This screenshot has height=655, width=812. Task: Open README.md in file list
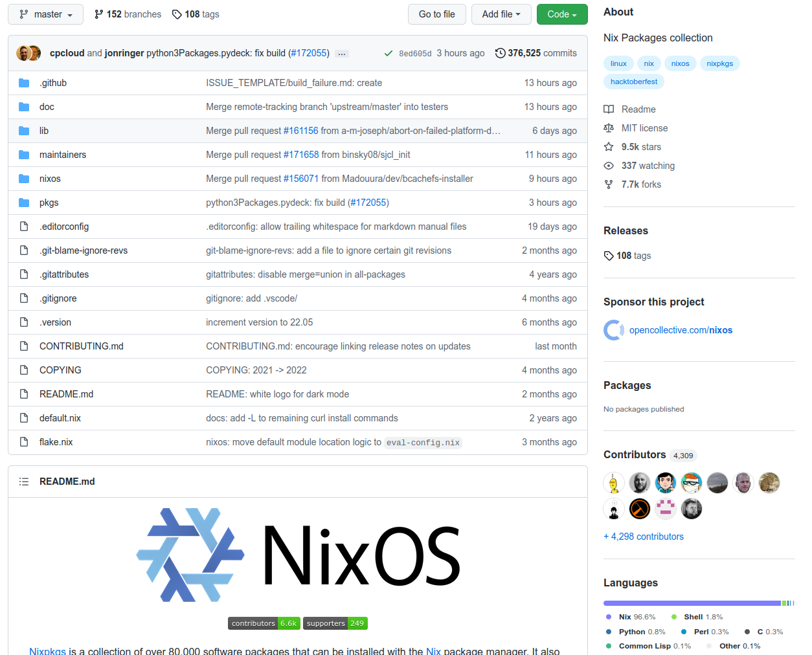(x=66, y=394)
